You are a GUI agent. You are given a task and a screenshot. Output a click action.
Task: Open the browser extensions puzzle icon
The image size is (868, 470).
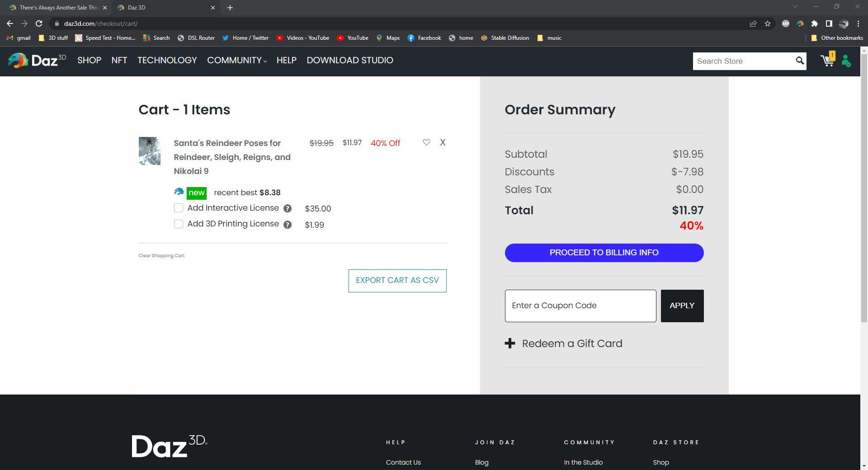click(815, 23)
